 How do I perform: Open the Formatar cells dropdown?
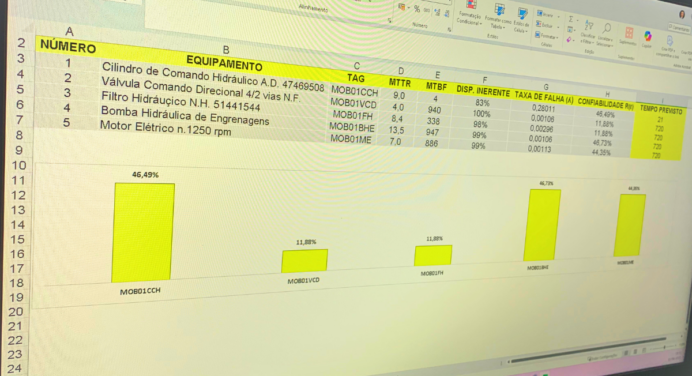point(547,36)
